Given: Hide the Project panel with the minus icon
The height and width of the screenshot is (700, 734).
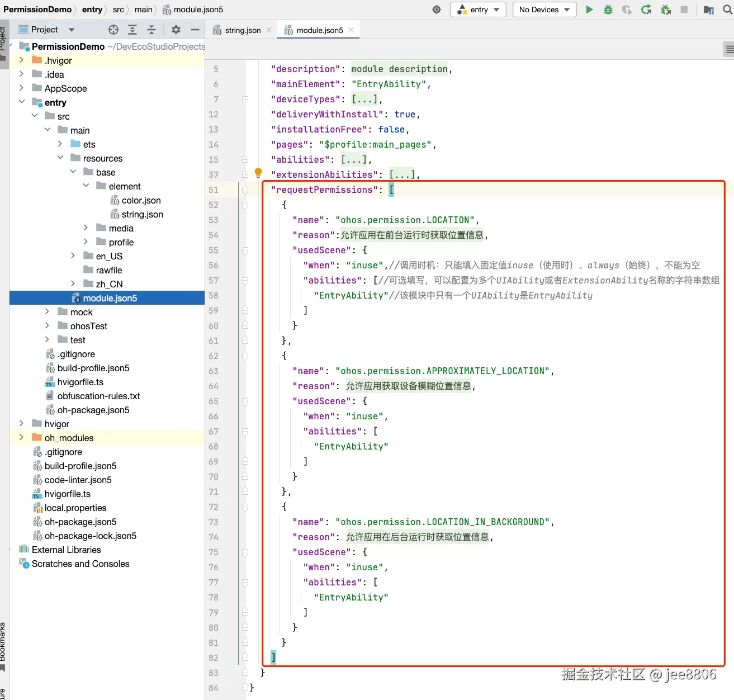Looking at the screenshot, I should point(195,30).
